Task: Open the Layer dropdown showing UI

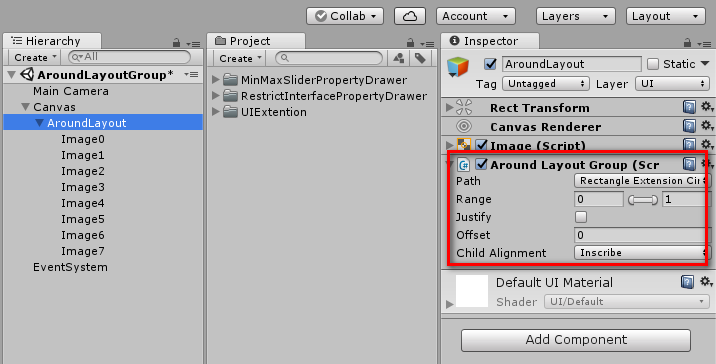Action: tap(672, 84)
